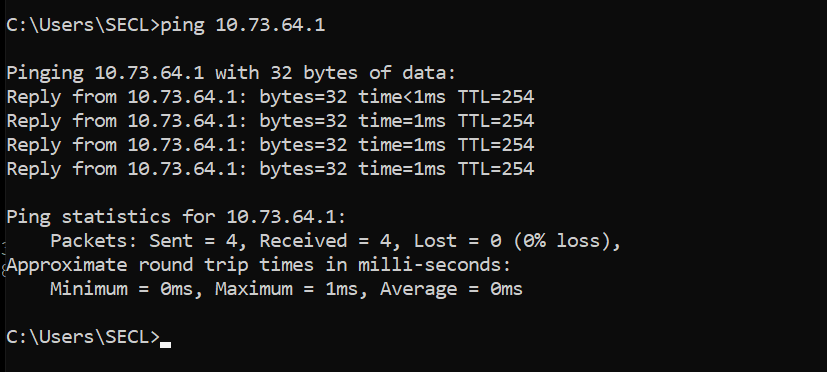Click the words 'of data:' in Pinging line
Viewport: 827px width, 372px height.
(412, 73)
